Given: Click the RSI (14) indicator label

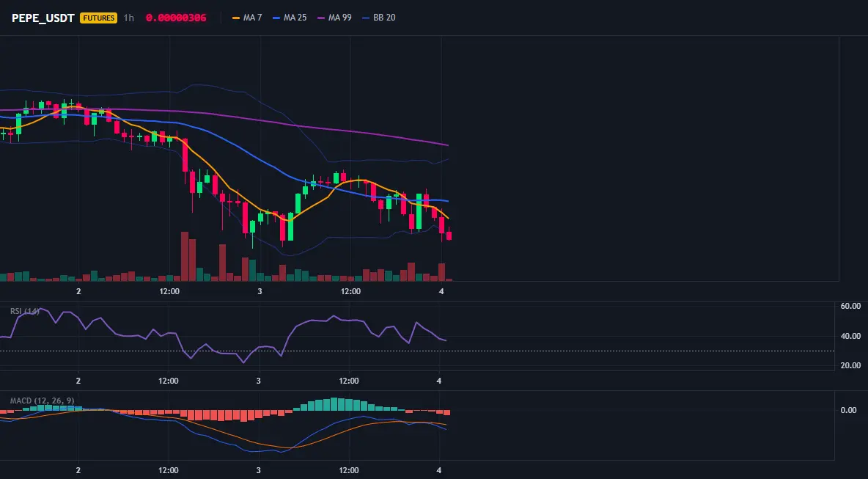Looking at the screenshot, I should (25, 311).
